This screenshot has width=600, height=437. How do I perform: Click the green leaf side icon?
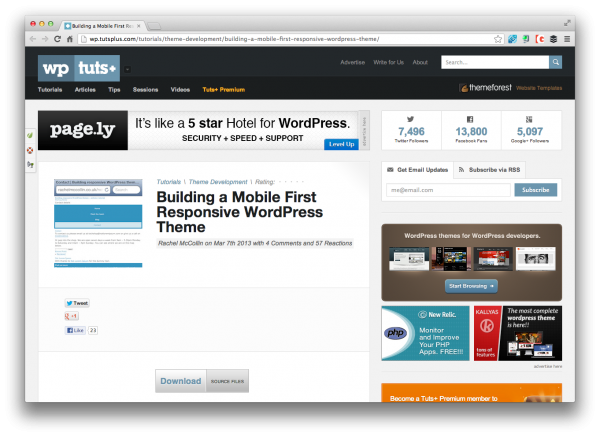[30, 135]
